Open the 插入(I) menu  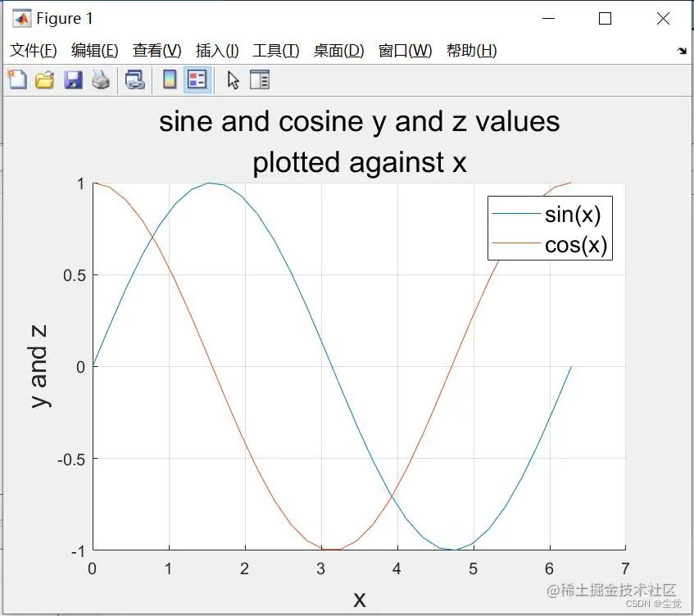(x=217, y=51)
